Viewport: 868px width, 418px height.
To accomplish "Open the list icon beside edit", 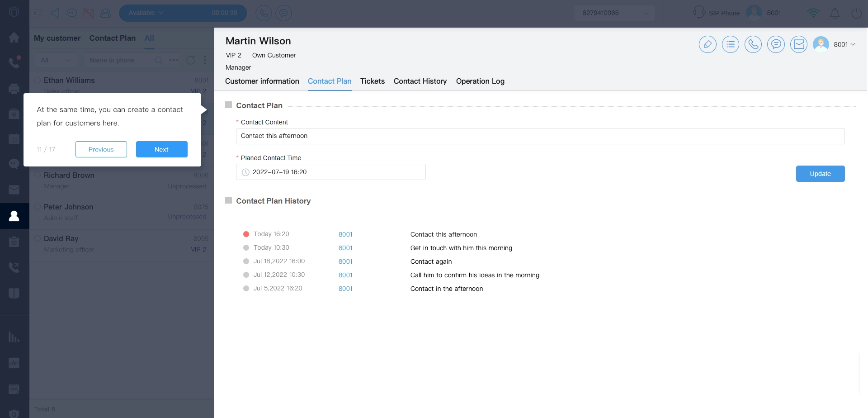I will click(730, 44).
